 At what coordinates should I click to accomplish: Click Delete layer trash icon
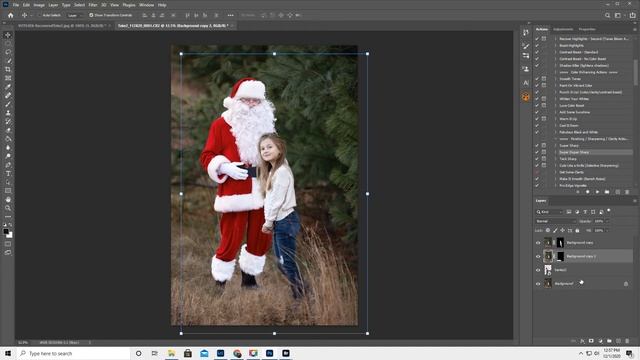pyautogui.click(x=627, y=341)
